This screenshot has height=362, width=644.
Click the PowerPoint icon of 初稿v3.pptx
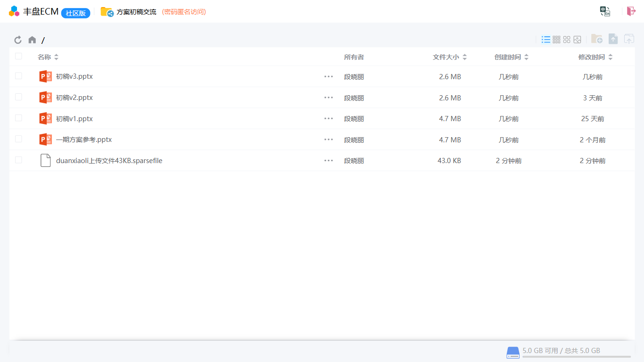[46, 76]
